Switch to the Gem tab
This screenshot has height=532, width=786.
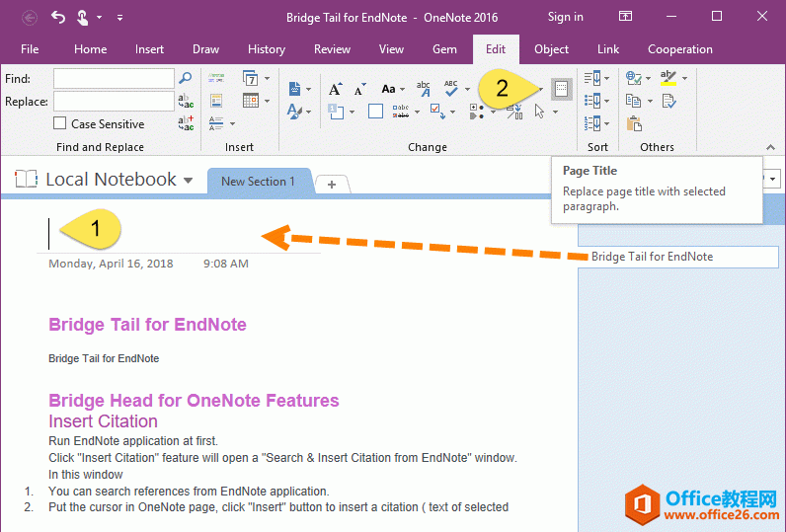click(444, 49)
